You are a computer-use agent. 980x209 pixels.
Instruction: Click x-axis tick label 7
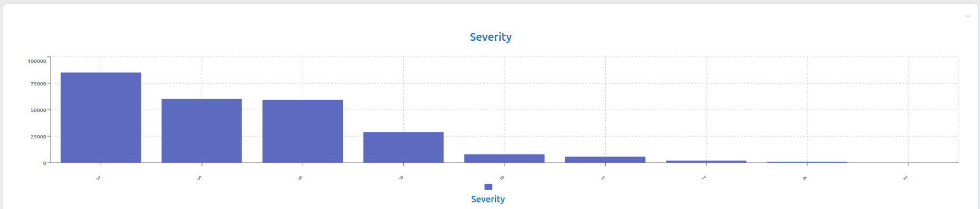click(x=704, y=178)
